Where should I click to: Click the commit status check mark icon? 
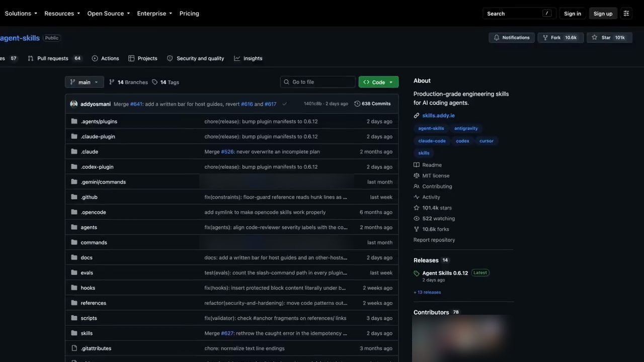[x=284, y=104]
